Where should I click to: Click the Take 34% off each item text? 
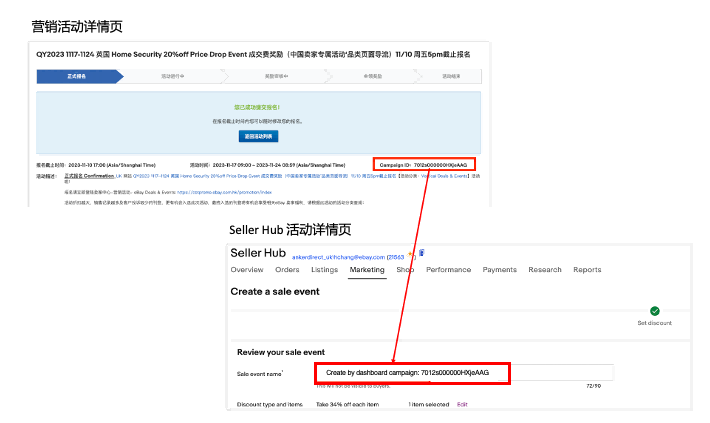(347, 404)
